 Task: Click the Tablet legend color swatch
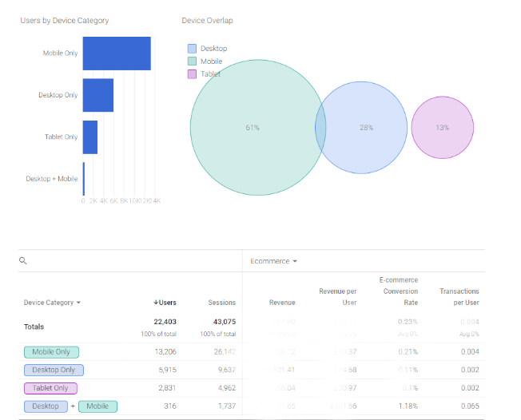[x=192, y=74]
